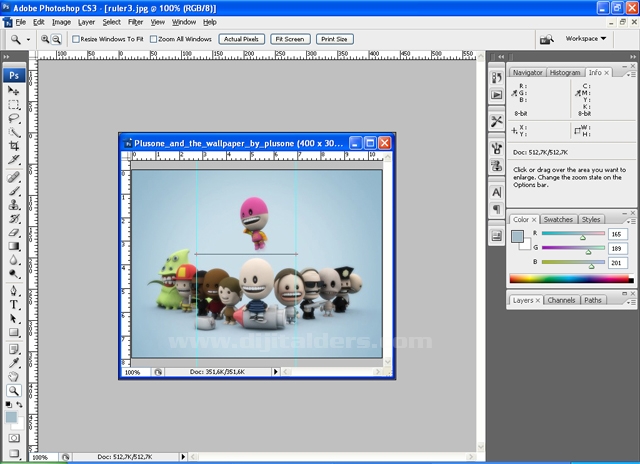This screenshot has width=640, height=464.
Task: Select the History Brush tool
Action: 14,218
